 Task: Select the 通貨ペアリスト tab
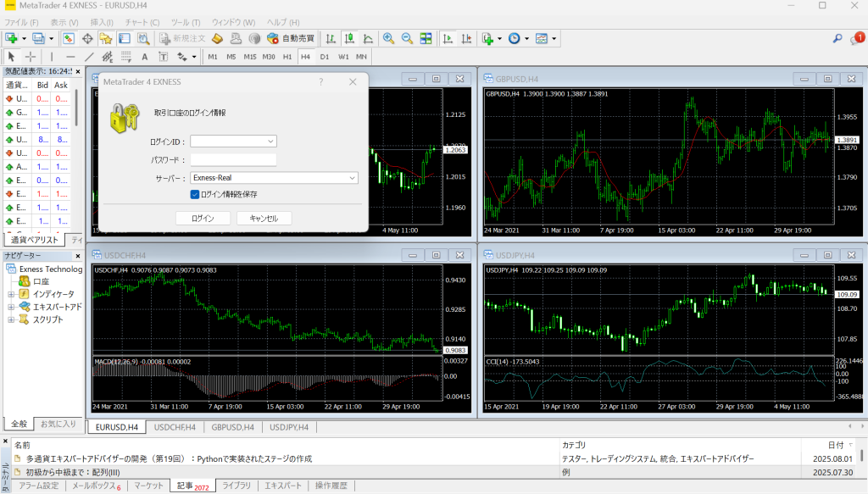click(x=34, y=240)
